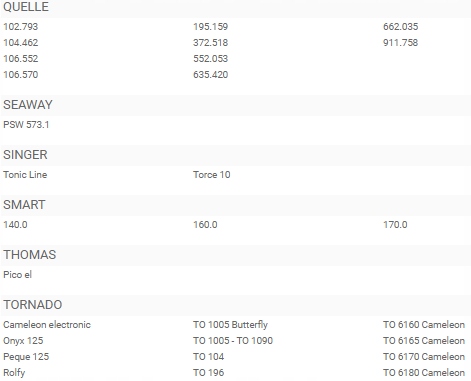Click the QUELLE brand header

(26, 7)
